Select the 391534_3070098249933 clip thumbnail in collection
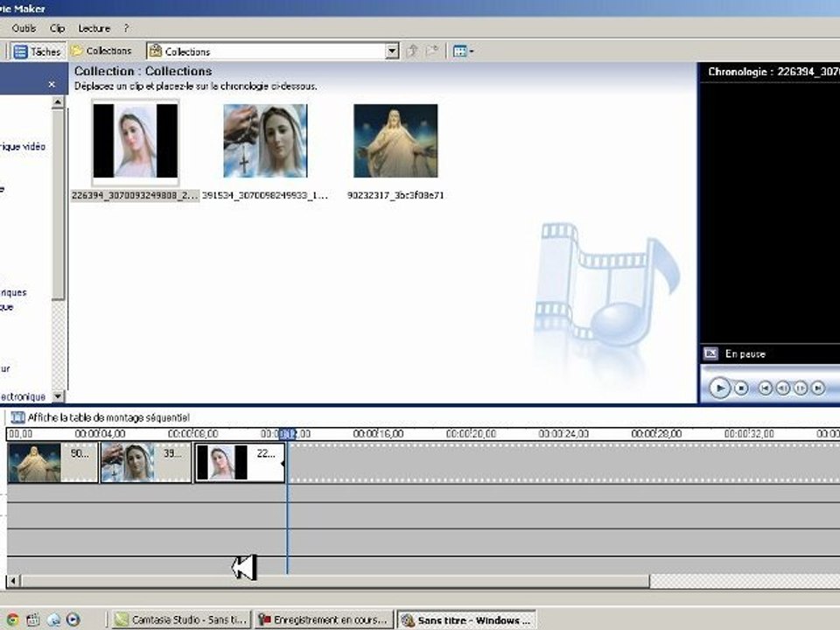This screenshot has height=630, width=840. click(265, 141)
